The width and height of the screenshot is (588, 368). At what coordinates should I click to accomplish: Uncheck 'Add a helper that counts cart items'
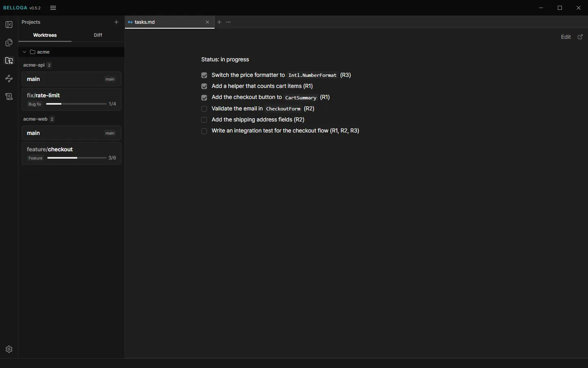point(204,86)
